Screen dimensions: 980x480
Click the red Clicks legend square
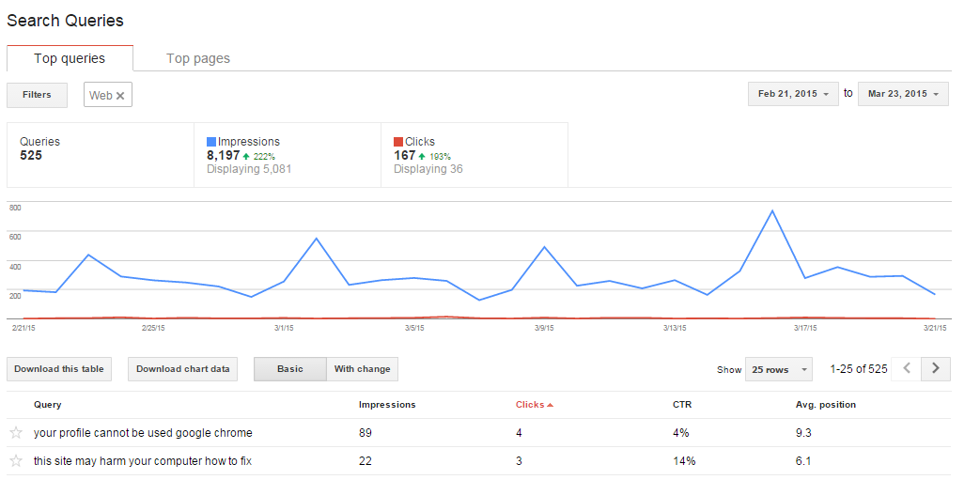[x=398, y=142]
